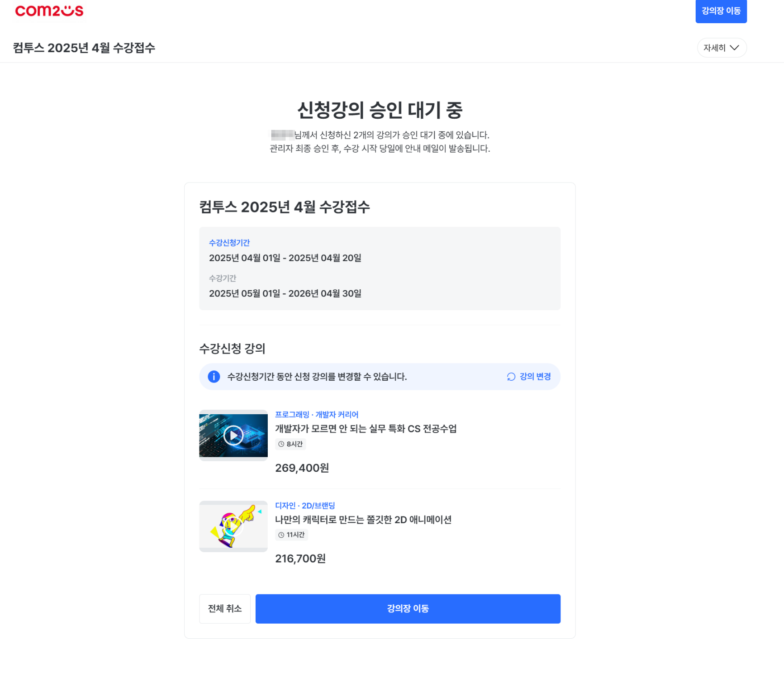
Task: Click the 수강신청 강의 section heading
Action: coord(232,349)
